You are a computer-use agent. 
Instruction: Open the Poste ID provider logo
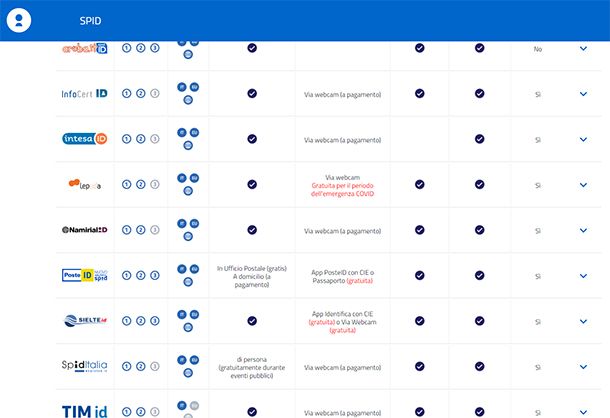84,275
